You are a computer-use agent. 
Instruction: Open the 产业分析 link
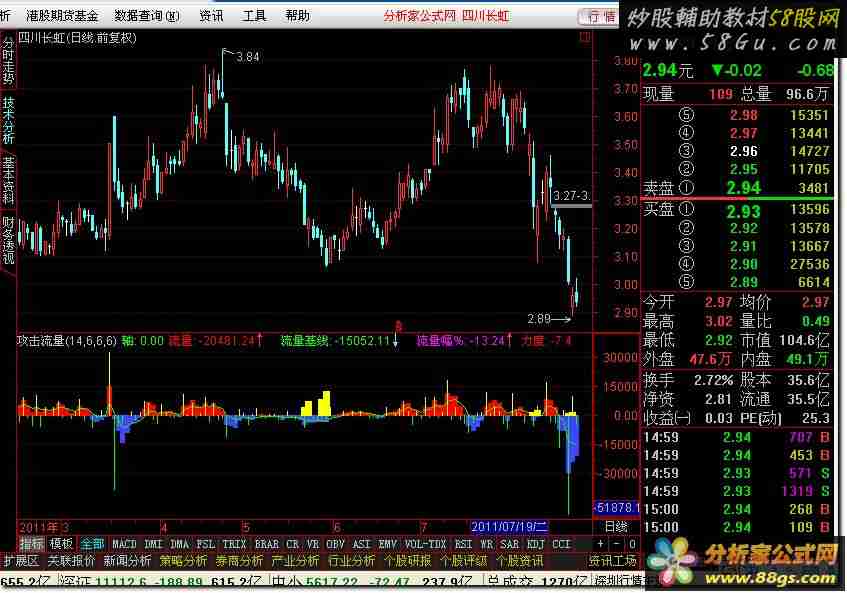[295, 561]
